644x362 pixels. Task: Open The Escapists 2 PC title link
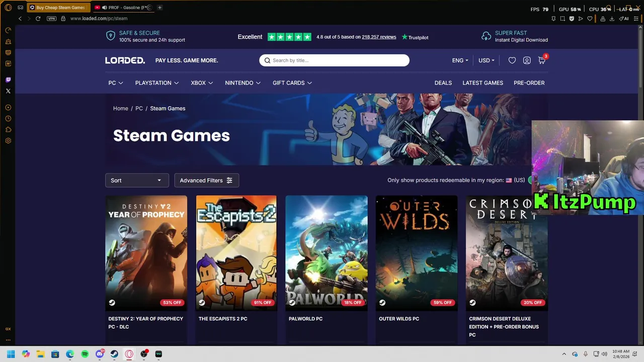(223, 319)
